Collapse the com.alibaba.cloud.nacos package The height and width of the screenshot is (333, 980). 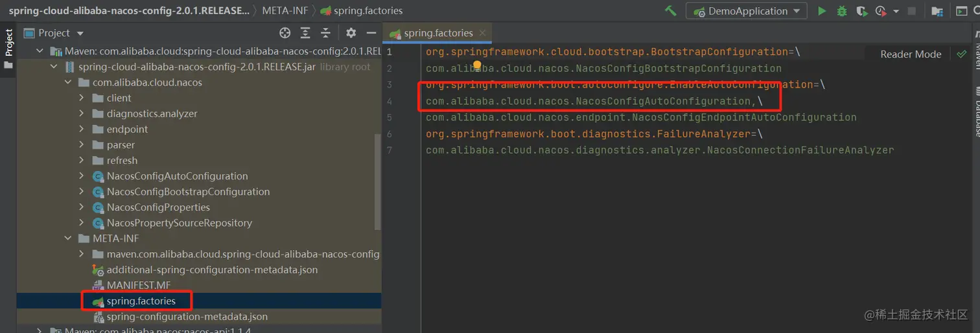coord(68,82)
